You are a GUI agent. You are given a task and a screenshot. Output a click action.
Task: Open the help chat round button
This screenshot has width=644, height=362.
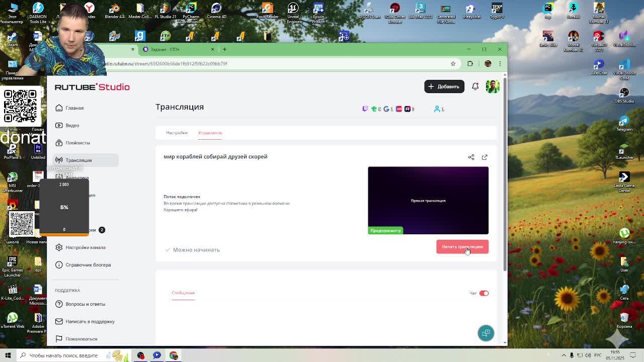pyautogui.click(x=486, y=333)
